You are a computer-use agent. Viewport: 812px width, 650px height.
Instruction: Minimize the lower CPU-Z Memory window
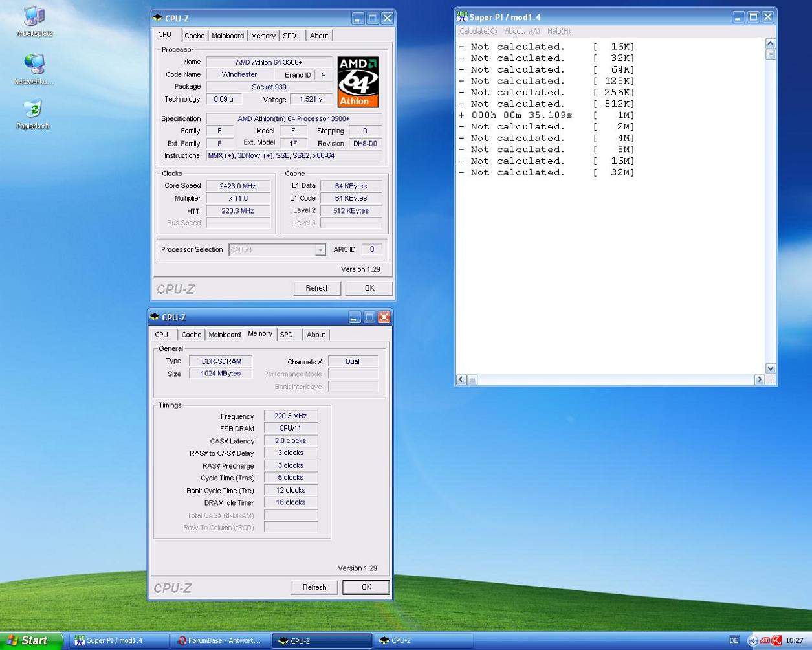(355, 317)
